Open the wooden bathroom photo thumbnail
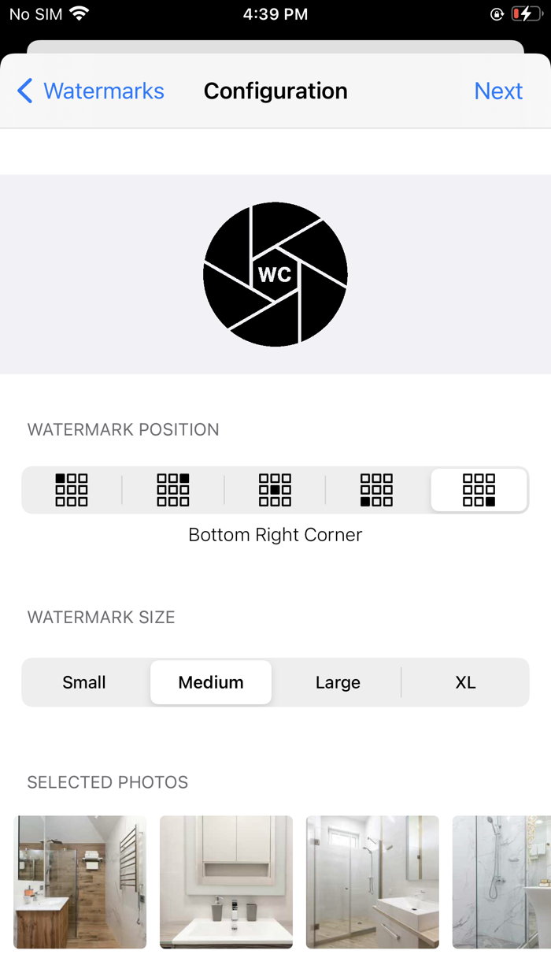The height and width of the screenshot is (980, 551). [80, 882]
